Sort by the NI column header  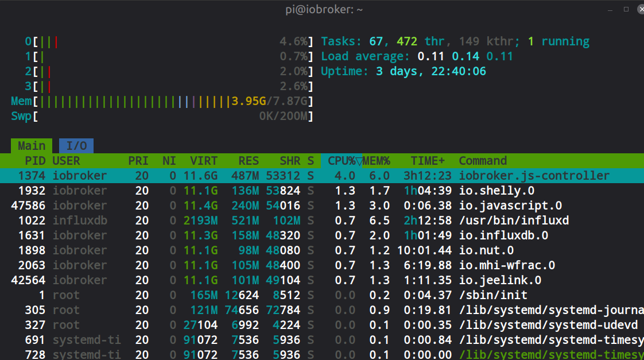(169, 161)
